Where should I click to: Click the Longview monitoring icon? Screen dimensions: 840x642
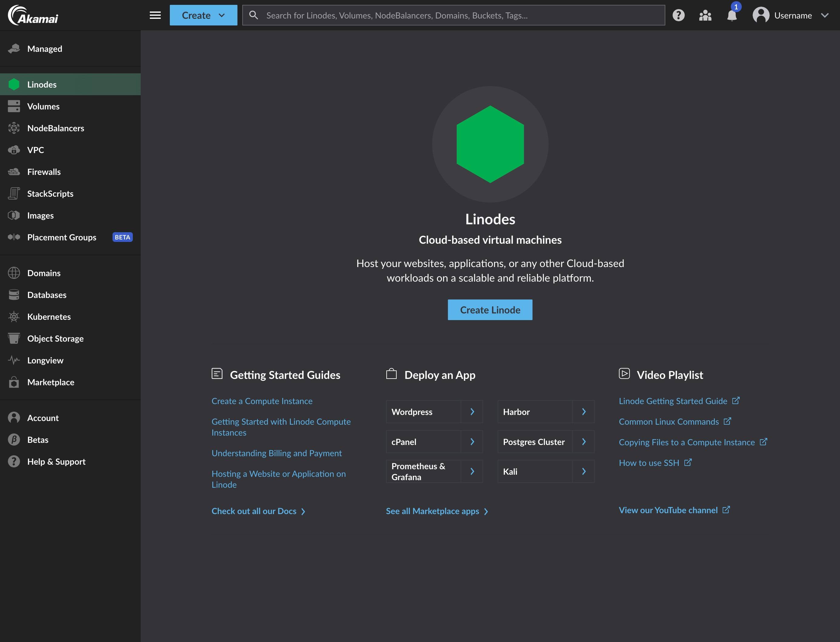[13, 360]
